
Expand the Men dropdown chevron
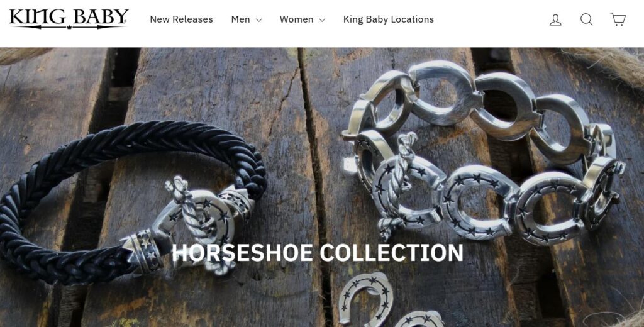tap(258, 19)
